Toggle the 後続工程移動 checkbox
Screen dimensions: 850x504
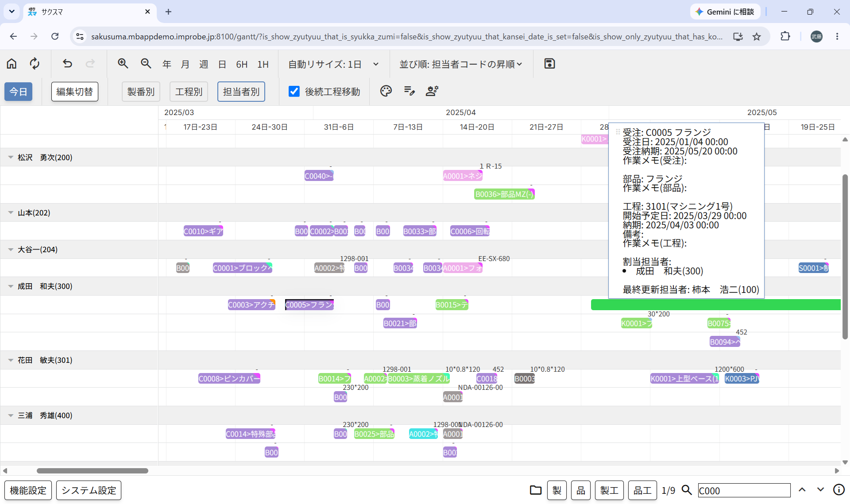[294, 91]
